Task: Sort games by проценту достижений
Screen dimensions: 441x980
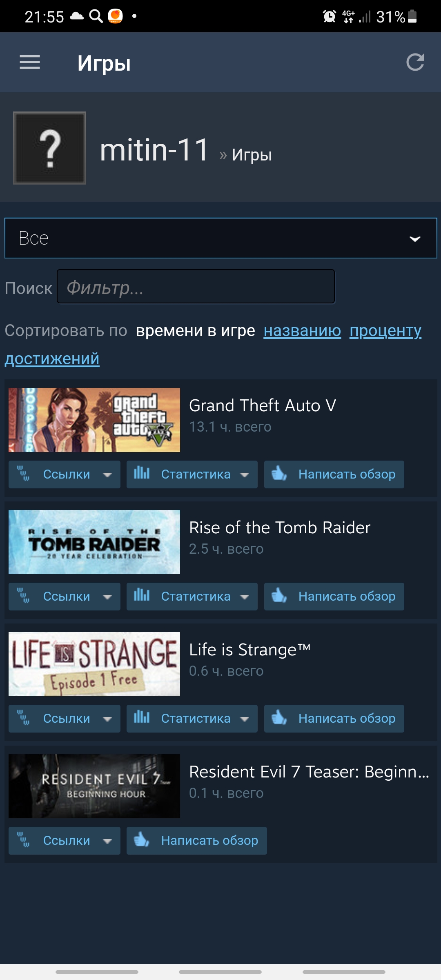Action: tap(385, 331)
